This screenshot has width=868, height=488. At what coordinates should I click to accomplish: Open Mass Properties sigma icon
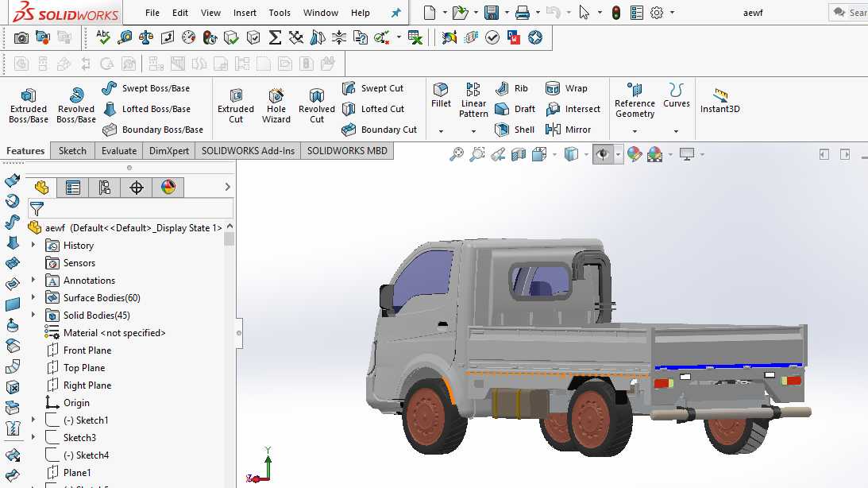(275, 37)
